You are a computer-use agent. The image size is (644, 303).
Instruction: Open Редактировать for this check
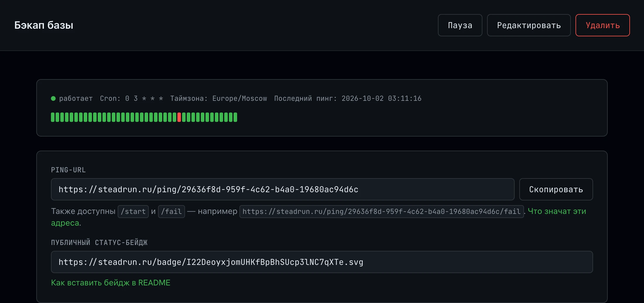pyautogui.click(x=529, y=25)
